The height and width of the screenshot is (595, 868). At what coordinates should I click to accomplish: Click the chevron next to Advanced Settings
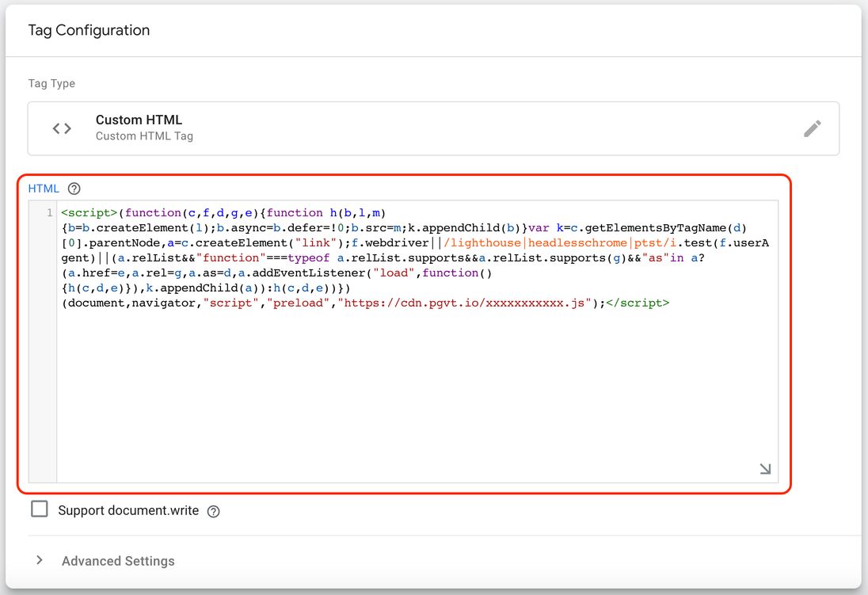40,560
